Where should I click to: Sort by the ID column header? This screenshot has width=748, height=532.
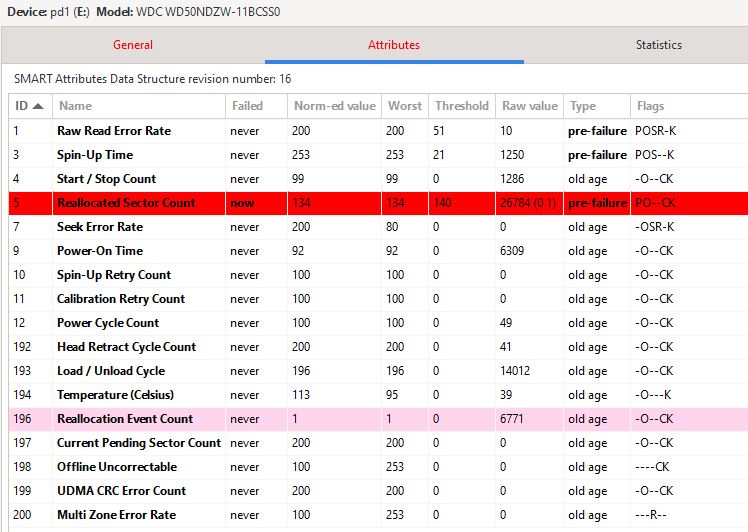click(x=29, y=106)
